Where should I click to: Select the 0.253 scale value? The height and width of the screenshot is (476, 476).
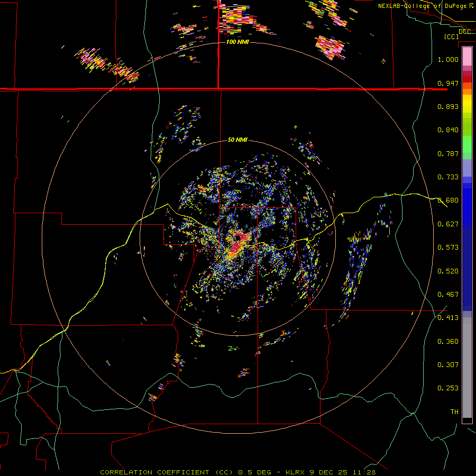coord(448,388)
